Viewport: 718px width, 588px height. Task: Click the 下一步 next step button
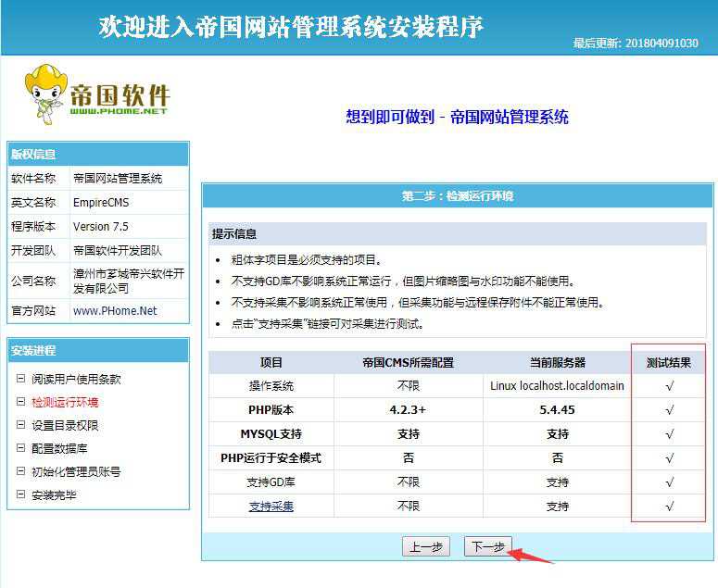click(487, 546)
